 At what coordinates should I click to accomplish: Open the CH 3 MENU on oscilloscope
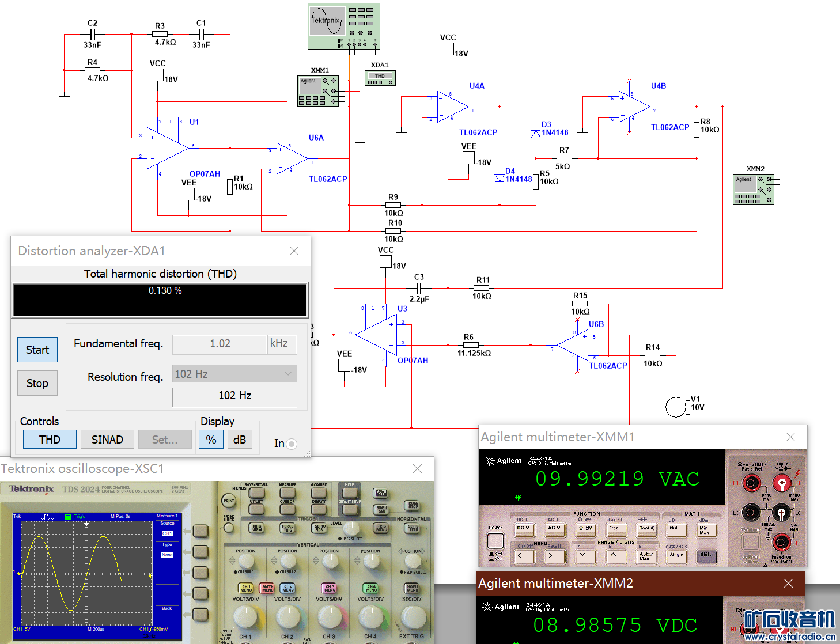pyautogui.click(x=330, y=588)
